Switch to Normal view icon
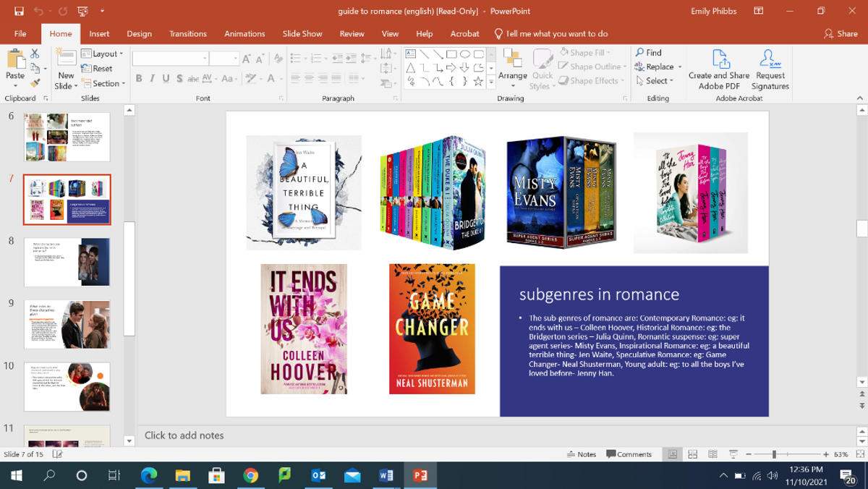The height and width of the screenshot is (489, 868). 672,454
